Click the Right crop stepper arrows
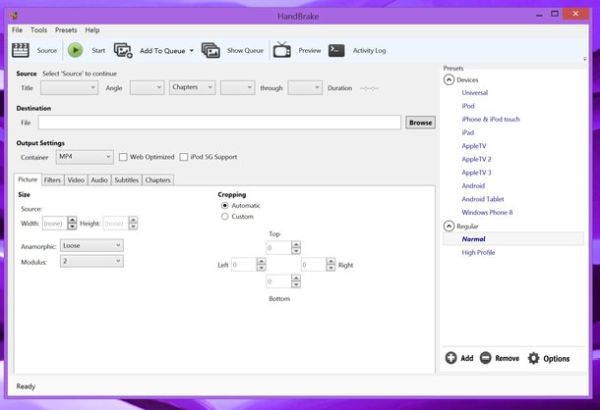600x410 pixels. click(331, 265)
